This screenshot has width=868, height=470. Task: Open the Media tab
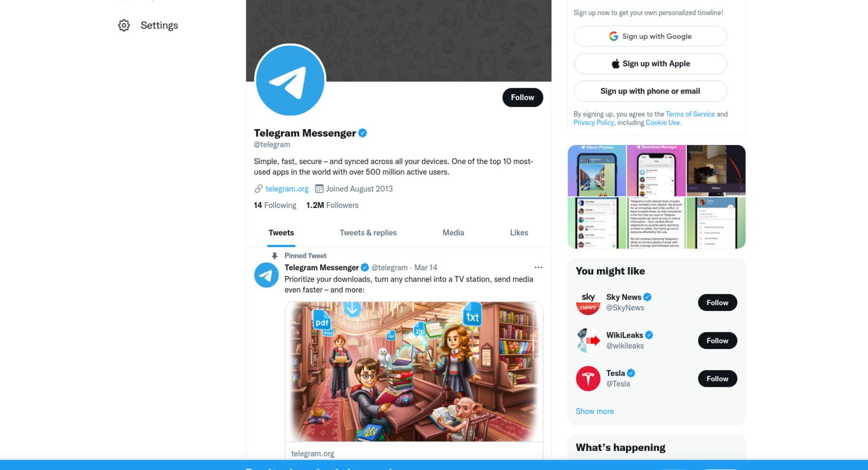tap(453, 233)
